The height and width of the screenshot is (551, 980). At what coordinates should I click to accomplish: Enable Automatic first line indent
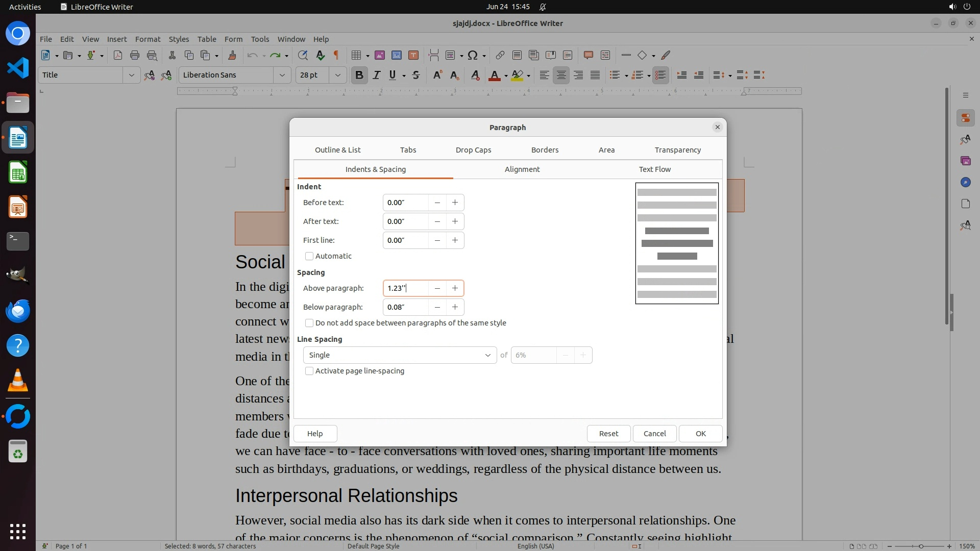point(309,256)
